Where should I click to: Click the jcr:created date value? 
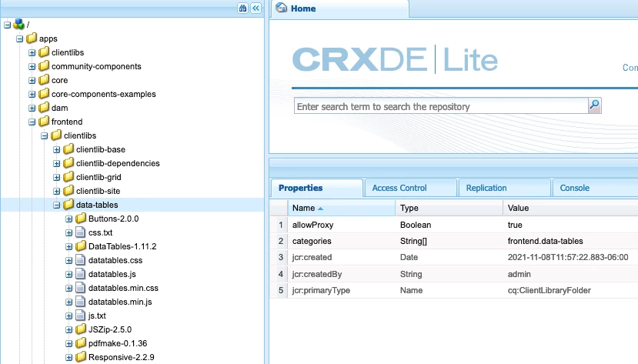click(x=568, y=258)
